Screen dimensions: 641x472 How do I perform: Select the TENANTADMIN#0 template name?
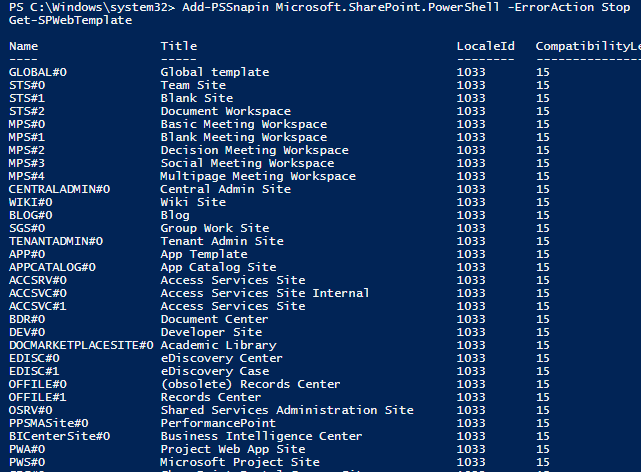coord(56,241)
